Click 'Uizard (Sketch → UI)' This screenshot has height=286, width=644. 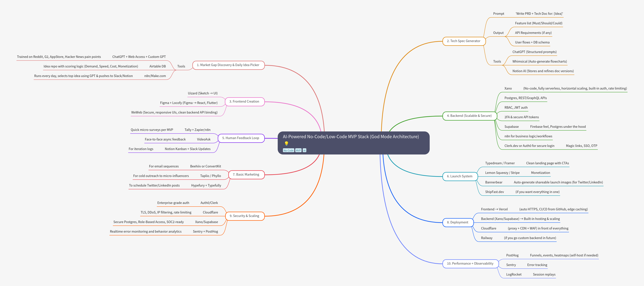click(203, 93)
